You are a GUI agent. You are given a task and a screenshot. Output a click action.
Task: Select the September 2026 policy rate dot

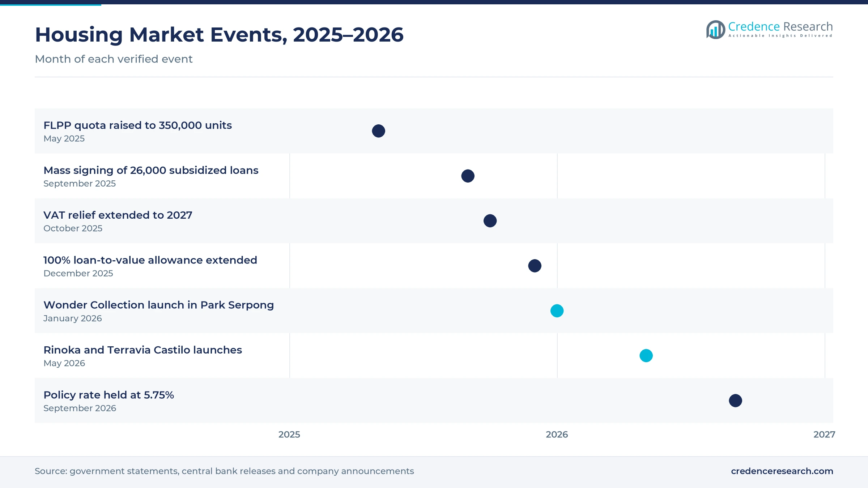pos(735,401)
